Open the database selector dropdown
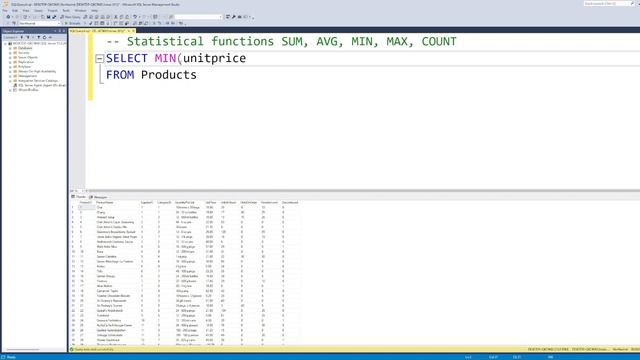Viewport: 640px width, 360px height. coord(39,24)
